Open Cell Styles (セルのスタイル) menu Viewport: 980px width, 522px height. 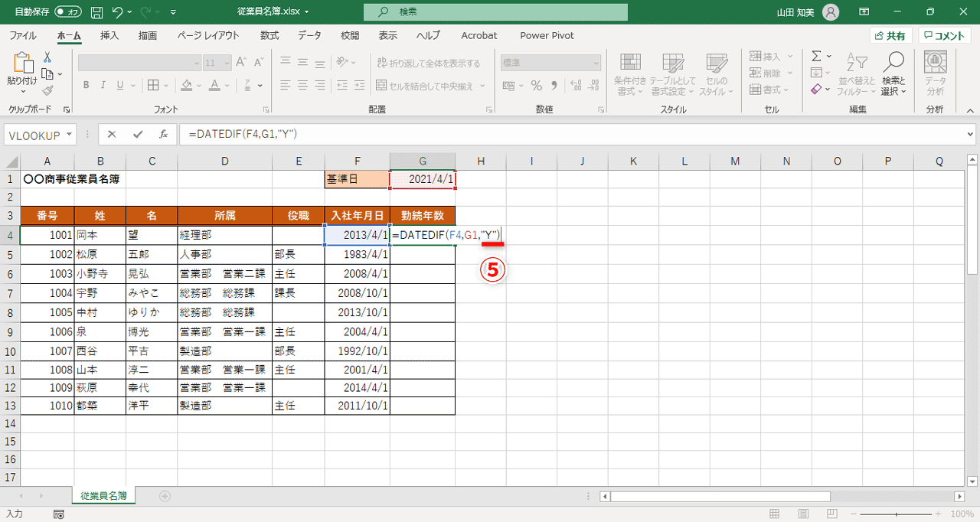pos(717,74)
